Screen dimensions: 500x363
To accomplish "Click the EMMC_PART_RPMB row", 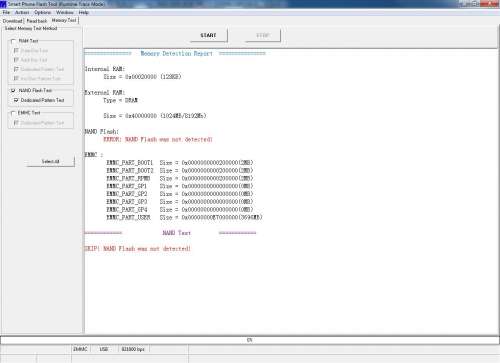I will point(180,178).
